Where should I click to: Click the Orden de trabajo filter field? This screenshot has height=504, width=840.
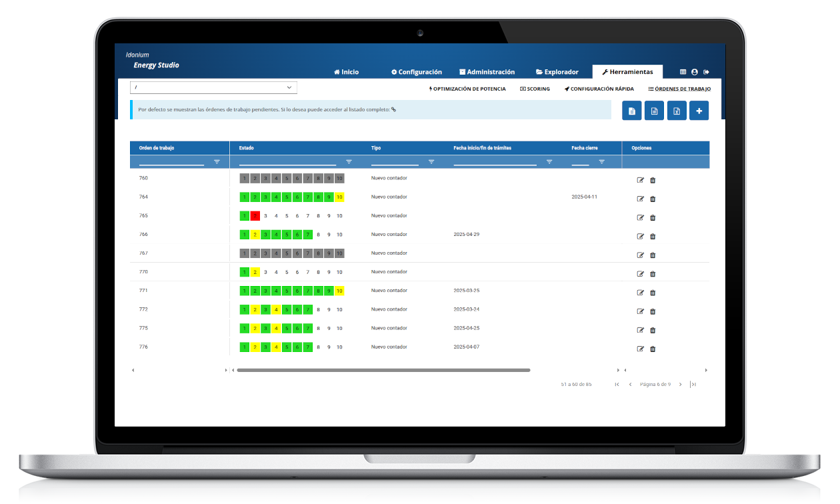[x=171, y=161]
